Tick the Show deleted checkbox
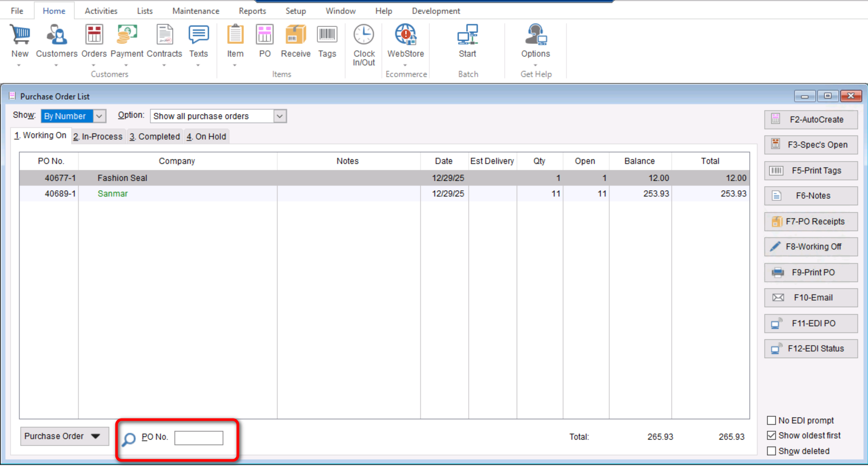 (x=772, y=451)
